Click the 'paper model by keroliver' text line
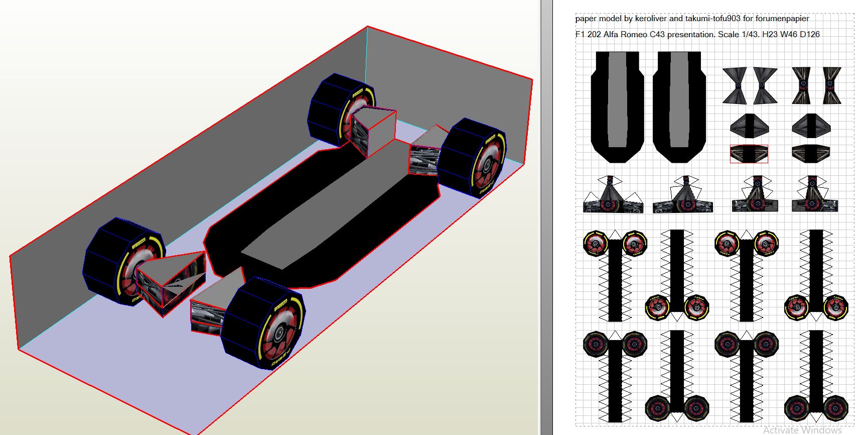868x435 pixels. point(691,19)
